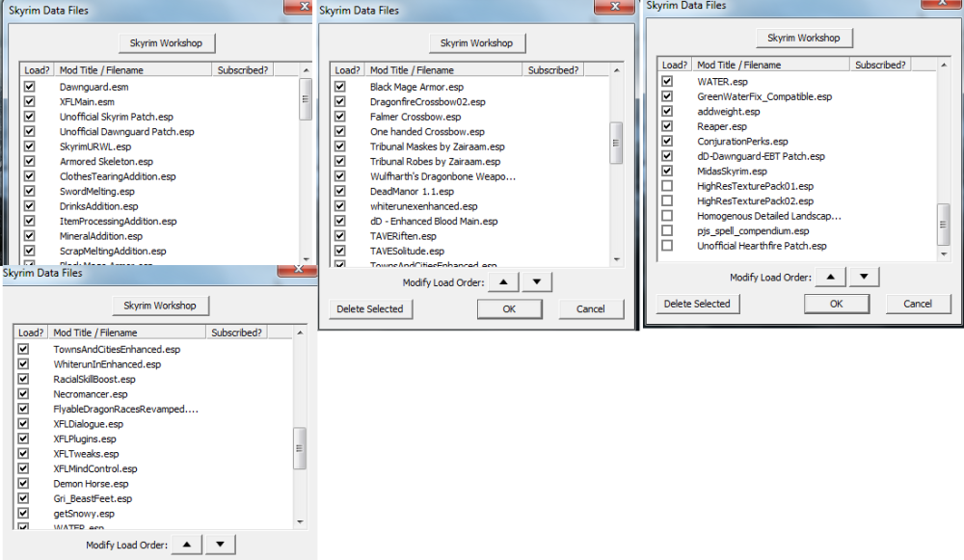Uncheck Dawnguard.esm load checkbox

coord(30,87)
